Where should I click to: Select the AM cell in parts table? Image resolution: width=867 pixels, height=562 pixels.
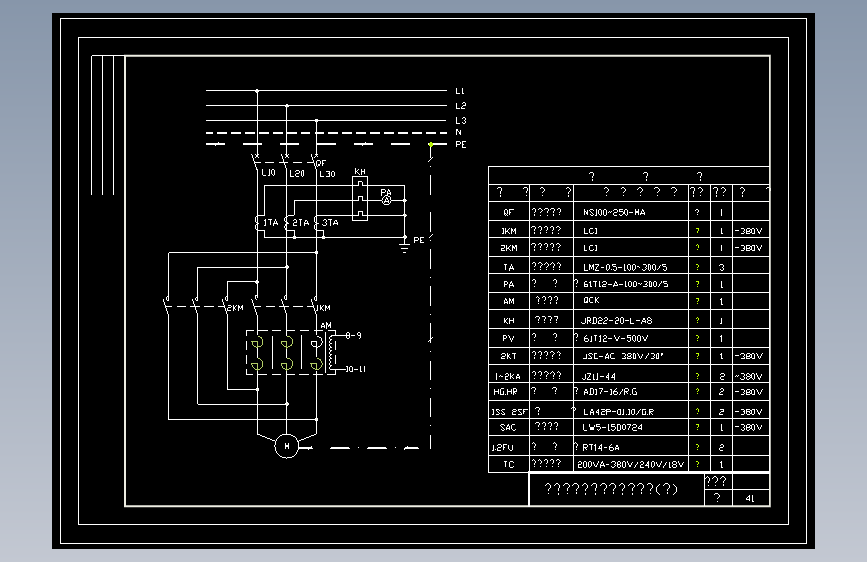click(x=509, y=301)
